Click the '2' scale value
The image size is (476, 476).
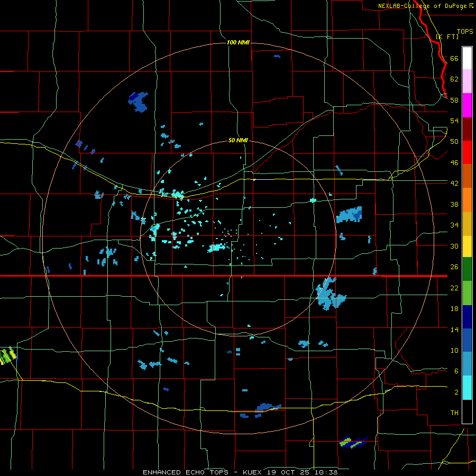[x=456, y=392]
